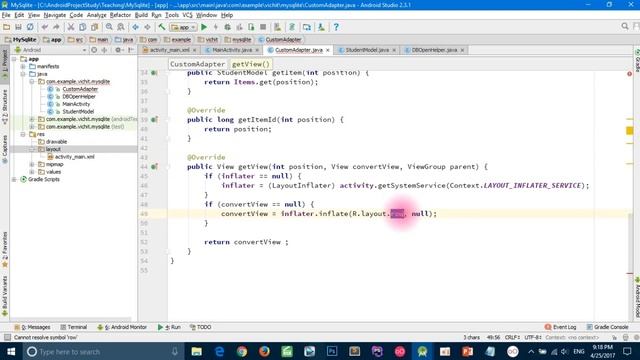This screenshot has width=640, height=360.
Task: Open the app run configuration dropdown
Action: [183, 27]
